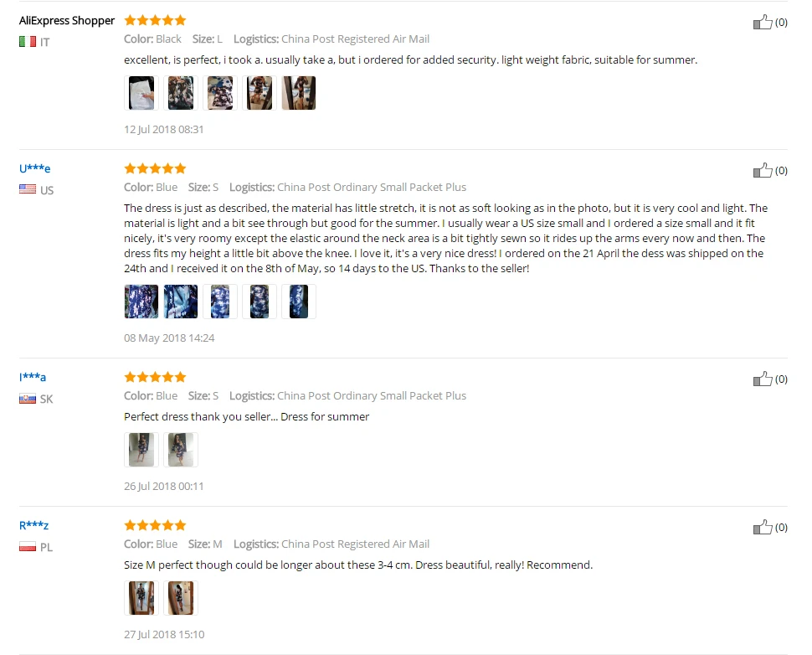
Task: Open the last photo in U***e's review
Action: [x=299, y=301]
